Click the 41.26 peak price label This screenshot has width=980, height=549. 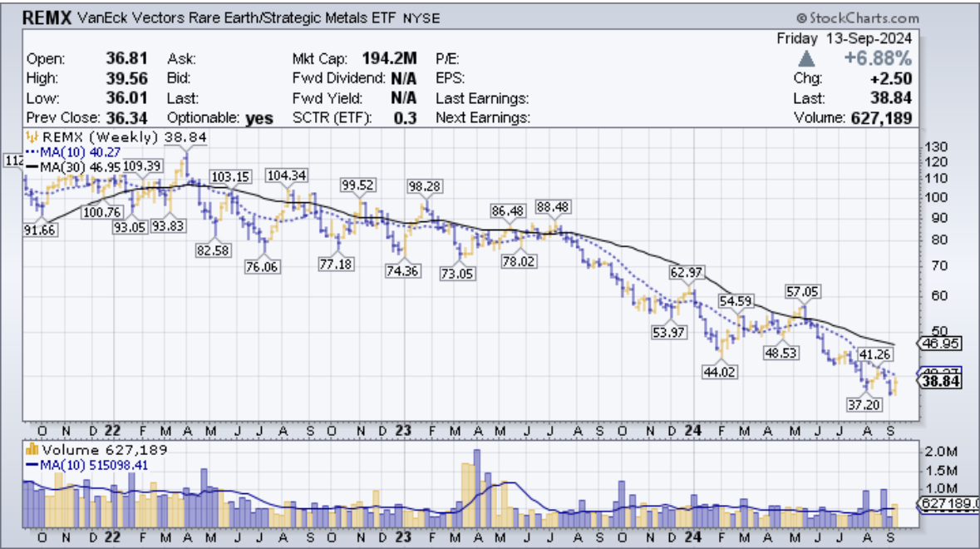point(874,354)
